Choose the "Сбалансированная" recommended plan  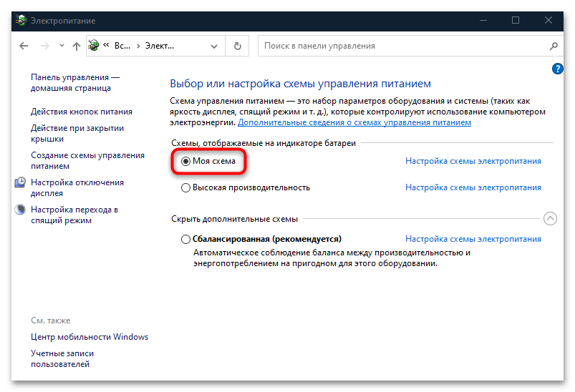coord(186,239)
